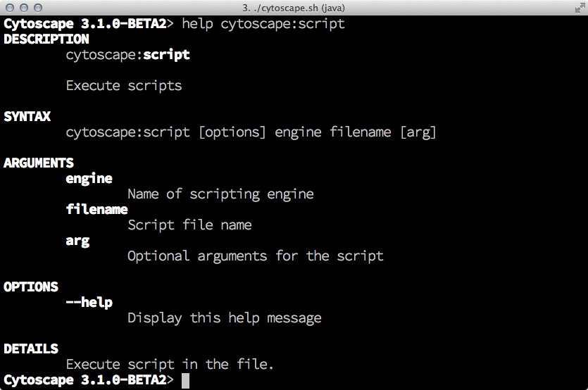Close the terminal window with red button
Image resolution: width=588 pixels, height=390 pixels.
pos(10,8)
